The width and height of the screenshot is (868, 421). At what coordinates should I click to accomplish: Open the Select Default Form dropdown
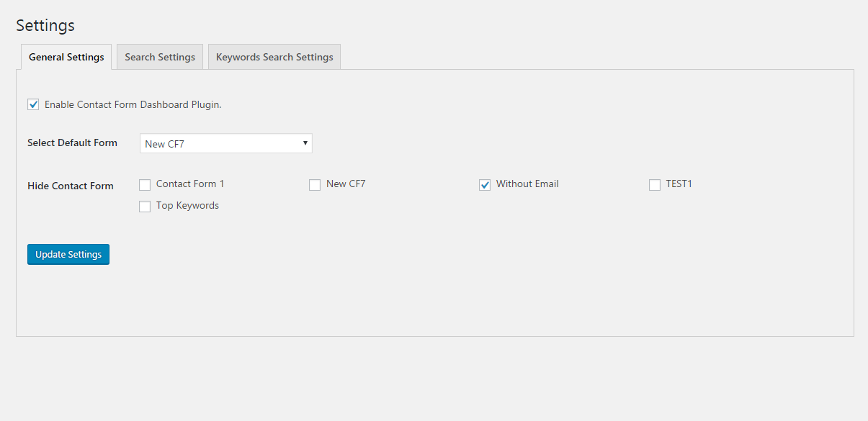pos(226,143)
